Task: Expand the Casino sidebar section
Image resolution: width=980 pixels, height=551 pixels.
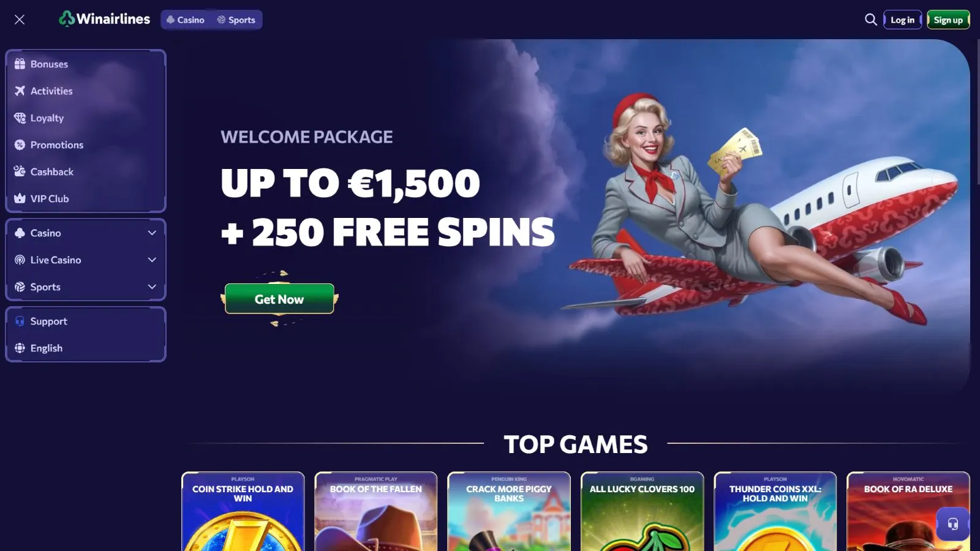Action: (x=86, y=233)
